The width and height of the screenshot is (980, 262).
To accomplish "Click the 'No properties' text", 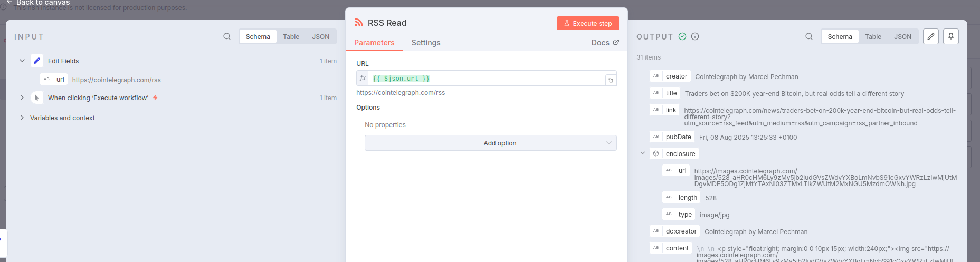I will [385, 125].
